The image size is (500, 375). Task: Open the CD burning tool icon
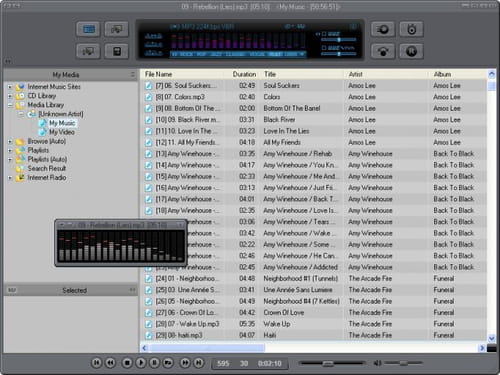click(383, 29)
